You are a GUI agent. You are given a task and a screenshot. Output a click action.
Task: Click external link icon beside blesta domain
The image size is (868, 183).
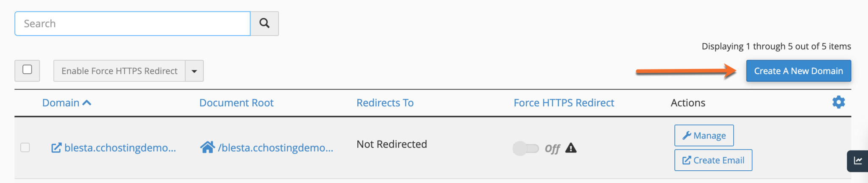56,148
